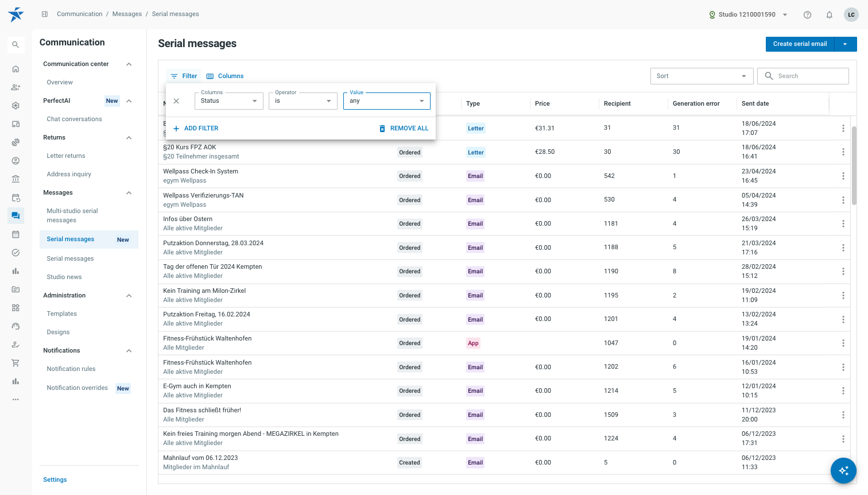Collapse the Communication center section
Image resolution: width=868 pixels, height=495 pixels.
point(129,64)
